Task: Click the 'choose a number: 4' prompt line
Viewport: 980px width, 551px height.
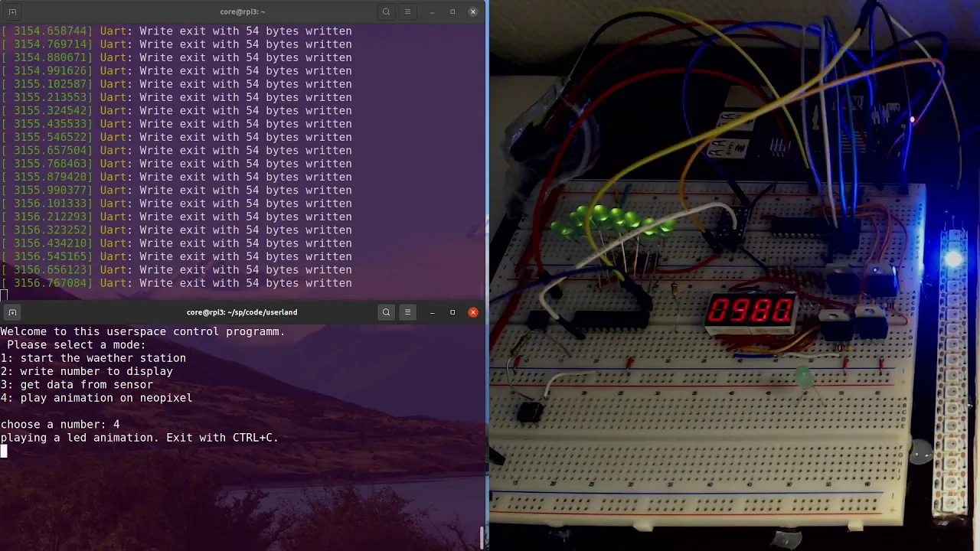Action: coord(60,425)
